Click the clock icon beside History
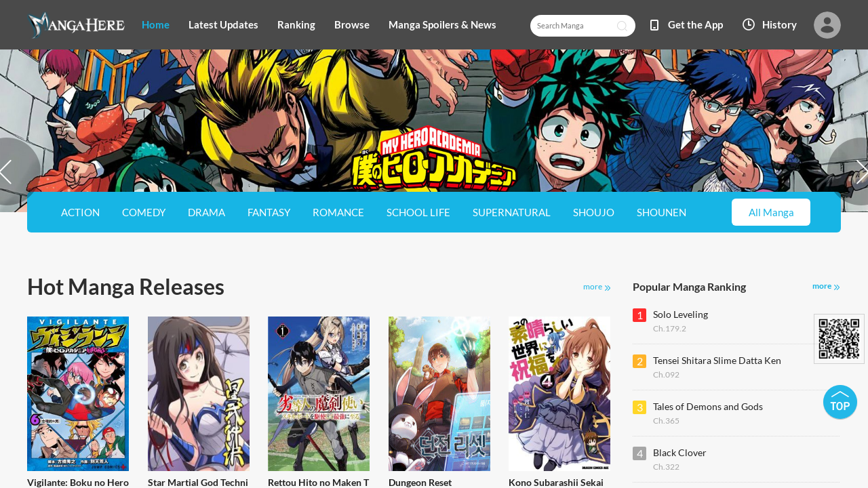This screenshot has height=488, width=868. pyautogui.click(x=749, y=24)
